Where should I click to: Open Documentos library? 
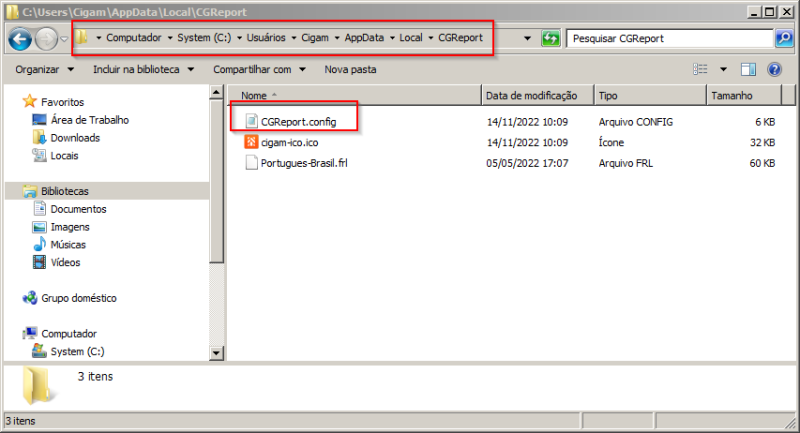pos(78,209)
